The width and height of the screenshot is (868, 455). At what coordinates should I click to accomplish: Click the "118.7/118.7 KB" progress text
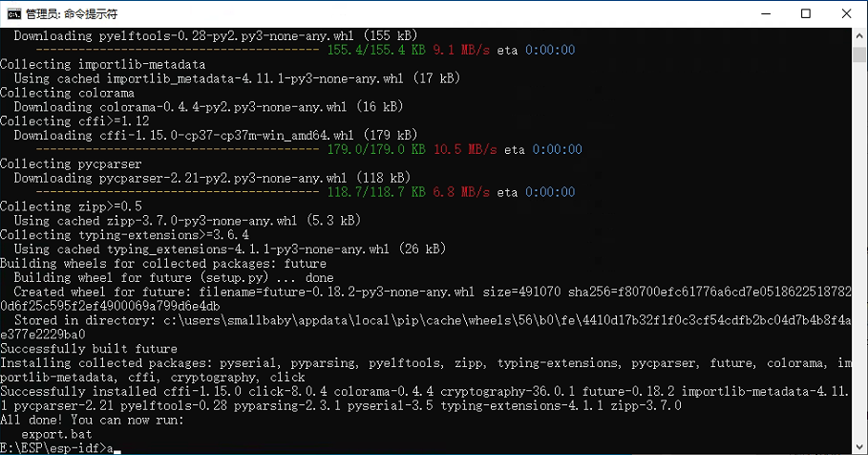click(376, 192)
